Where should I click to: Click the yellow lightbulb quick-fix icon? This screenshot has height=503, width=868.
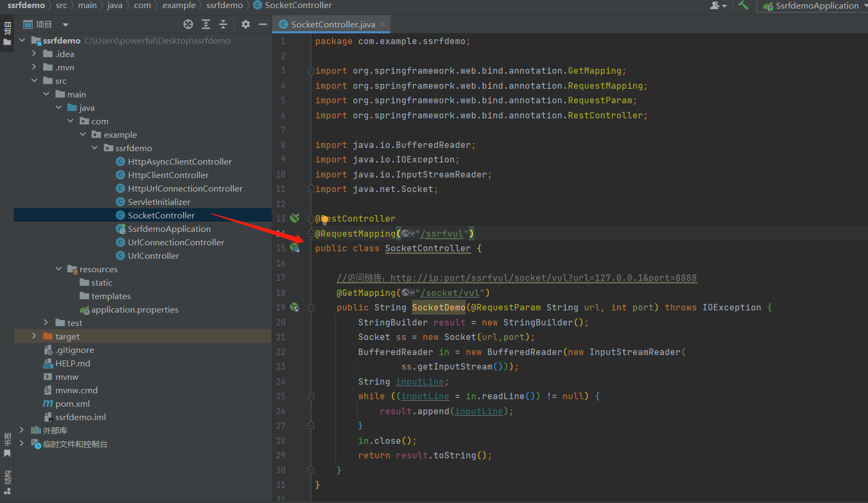coord(324,219)
